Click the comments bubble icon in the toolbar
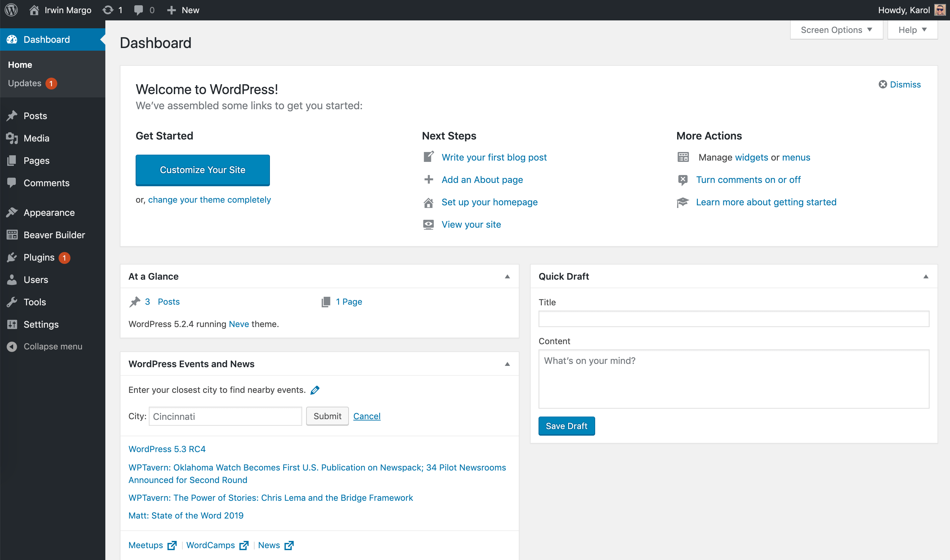The width and height of the screenshot is (950, 560). coord(138,10)
